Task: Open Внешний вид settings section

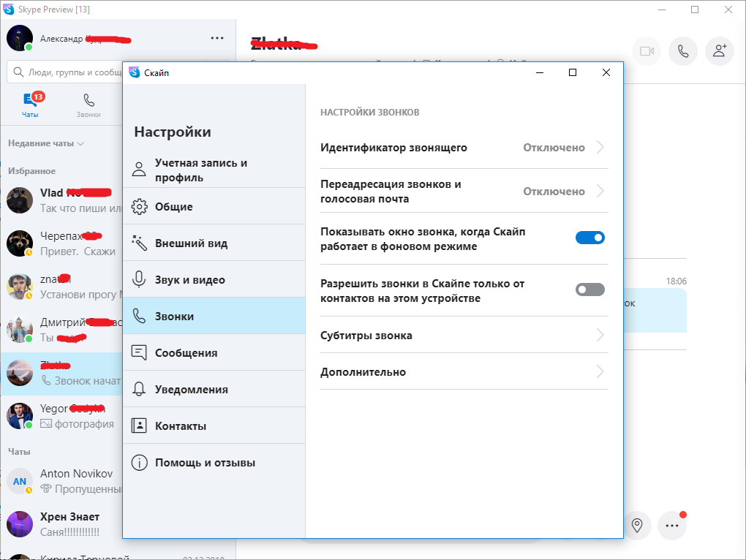Action: tap(214, 243)
